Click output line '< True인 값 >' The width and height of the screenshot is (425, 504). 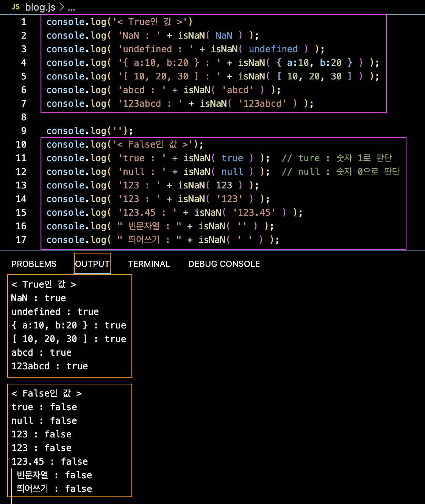(x=44, y=285)
